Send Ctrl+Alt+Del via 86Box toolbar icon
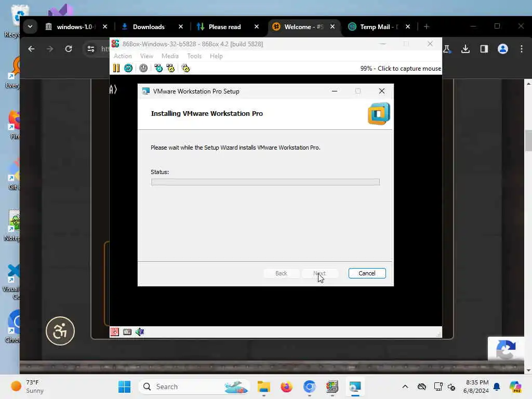Screen dimensions: 532x399 click(158, 68)
